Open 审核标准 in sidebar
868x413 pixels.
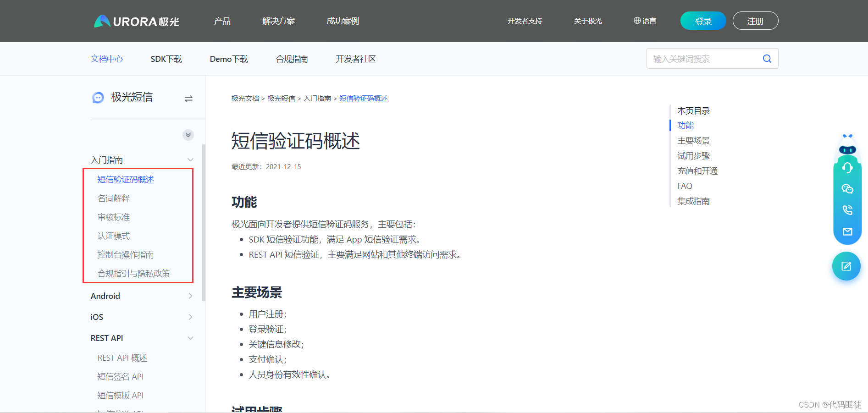tap(114, 217)
